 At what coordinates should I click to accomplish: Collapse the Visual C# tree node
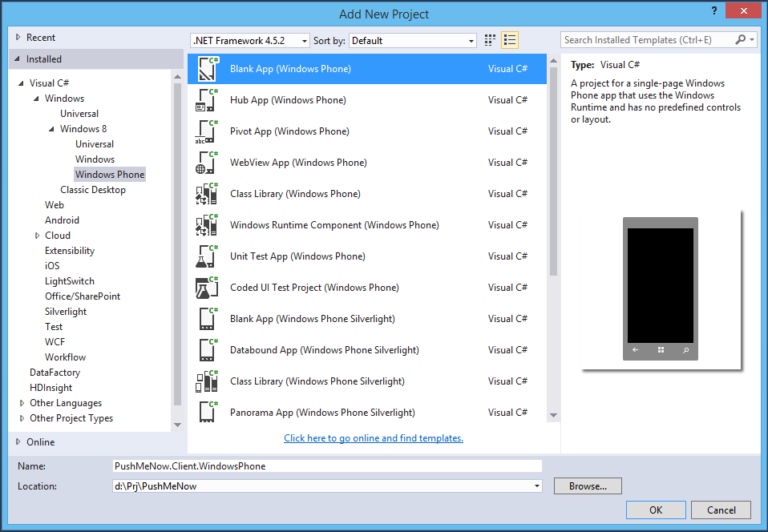(21, 83)
